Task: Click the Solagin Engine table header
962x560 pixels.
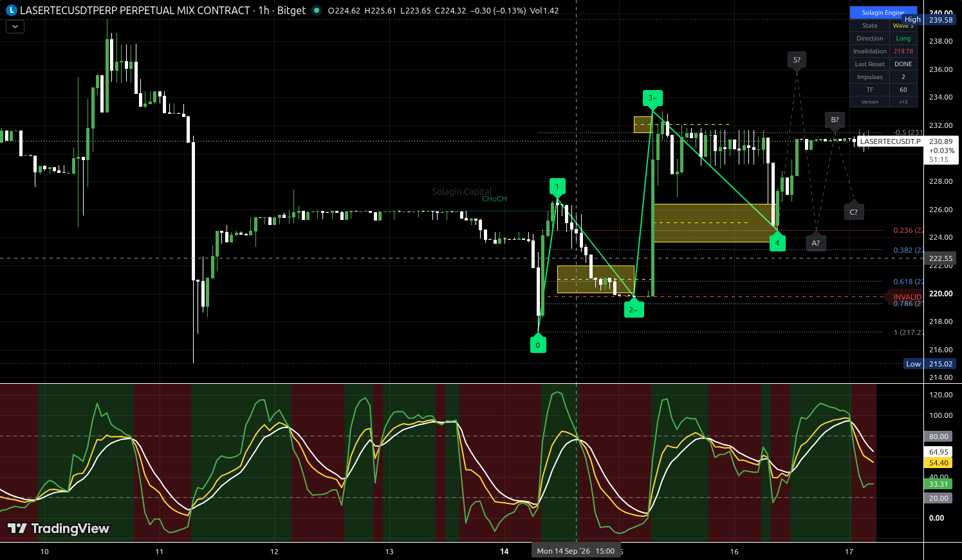Action: pyautogui.click(x=883, y=12)
